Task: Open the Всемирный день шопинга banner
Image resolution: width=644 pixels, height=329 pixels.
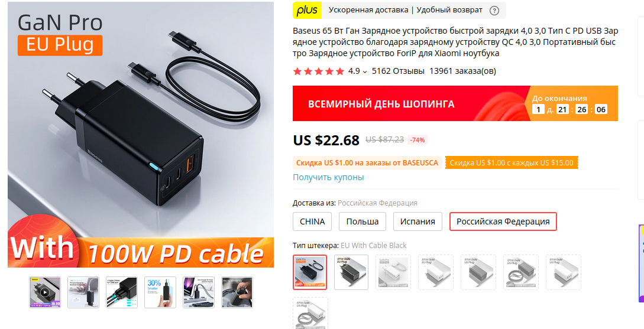Action: 455,103
